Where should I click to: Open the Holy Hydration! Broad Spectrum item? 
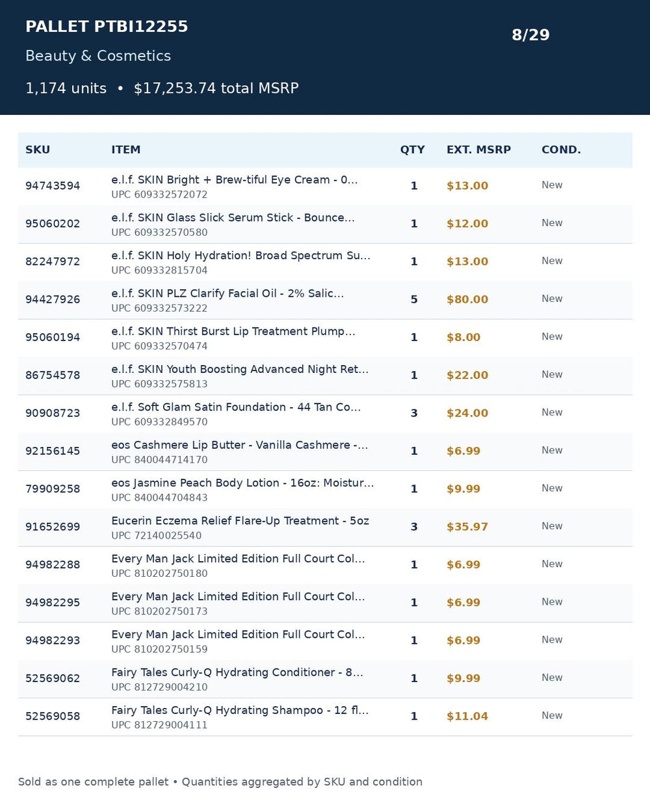(x=240, y=255)
